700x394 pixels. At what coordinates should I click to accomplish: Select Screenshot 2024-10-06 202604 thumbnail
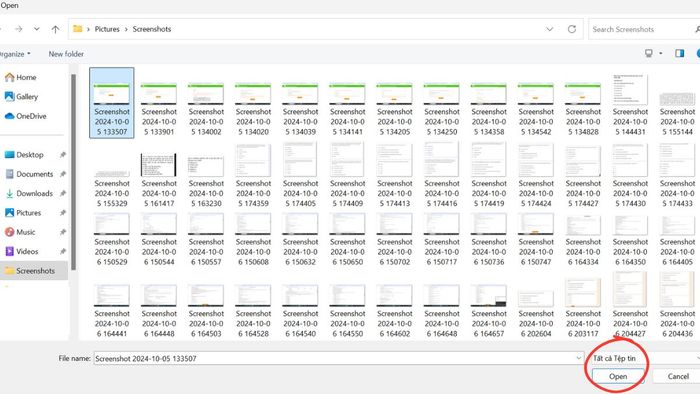pos(536,299)
